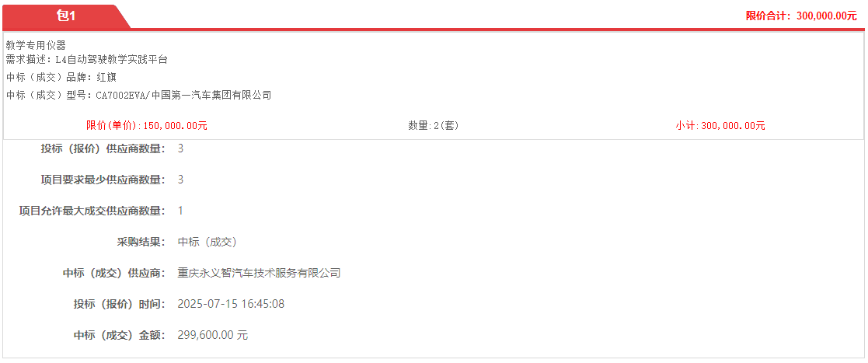Click the 需求描述 L4自动驾驶教学实践平台 line

tap(87, 60)
